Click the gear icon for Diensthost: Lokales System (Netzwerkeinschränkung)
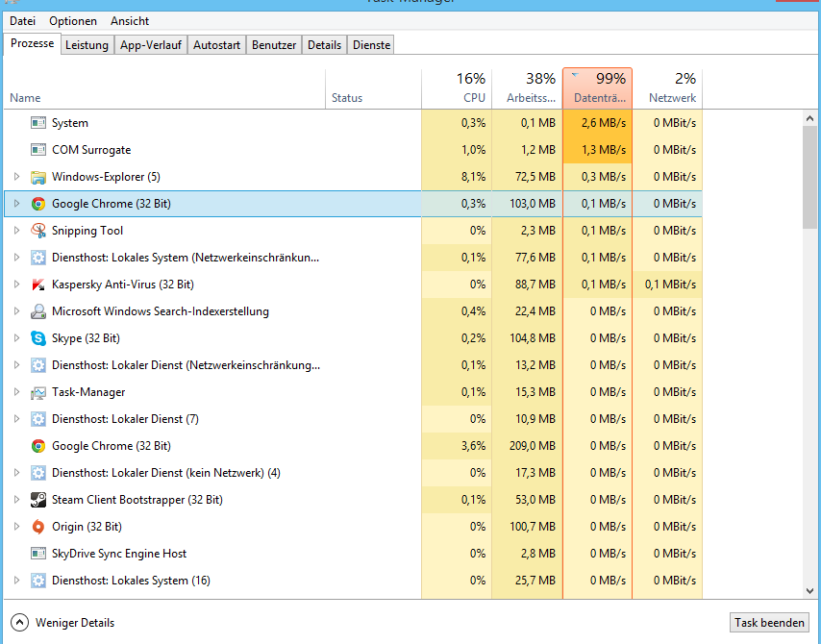The width and height of the screenshot is (821, 644). (x=38, y=258)
